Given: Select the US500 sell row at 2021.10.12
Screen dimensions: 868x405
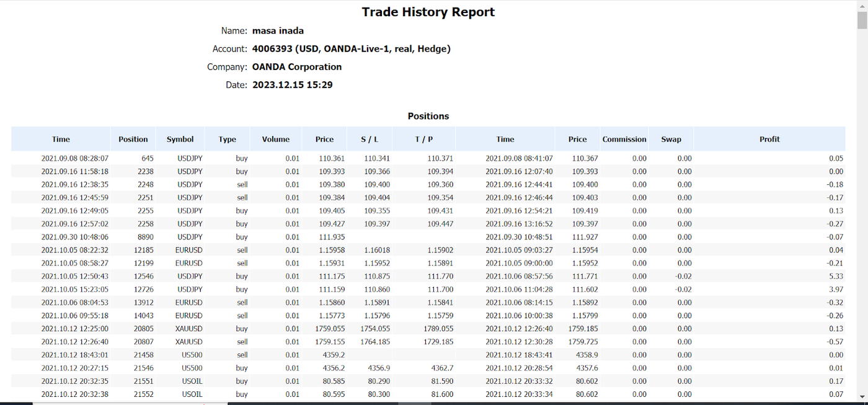Looking at the screenshot, I should click(x=248, y=354).
